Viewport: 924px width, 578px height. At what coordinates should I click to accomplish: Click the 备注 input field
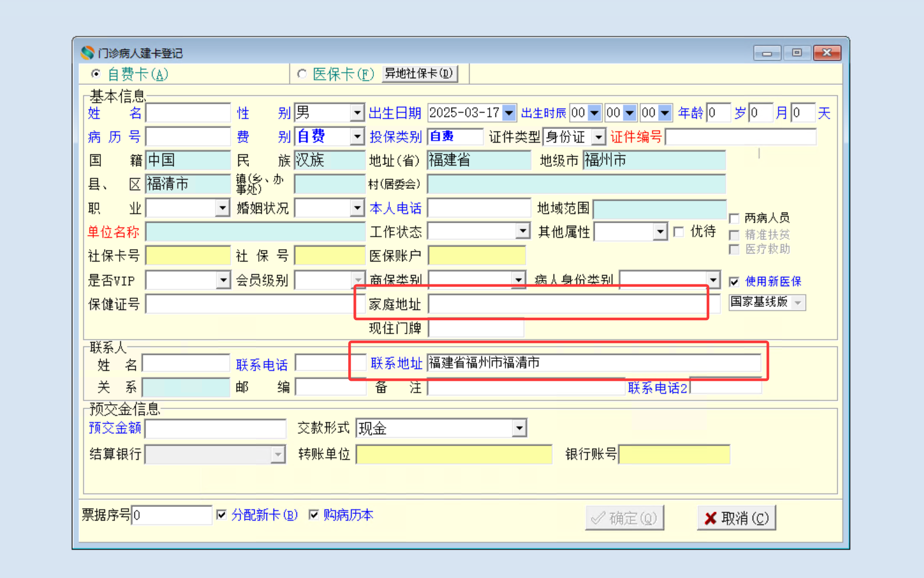coord(527,387)
